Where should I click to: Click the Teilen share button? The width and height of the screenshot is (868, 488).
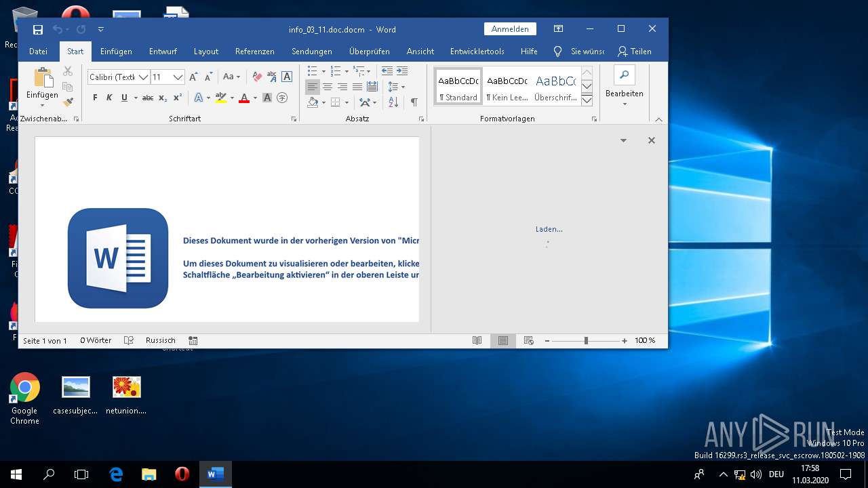point(635,52)
